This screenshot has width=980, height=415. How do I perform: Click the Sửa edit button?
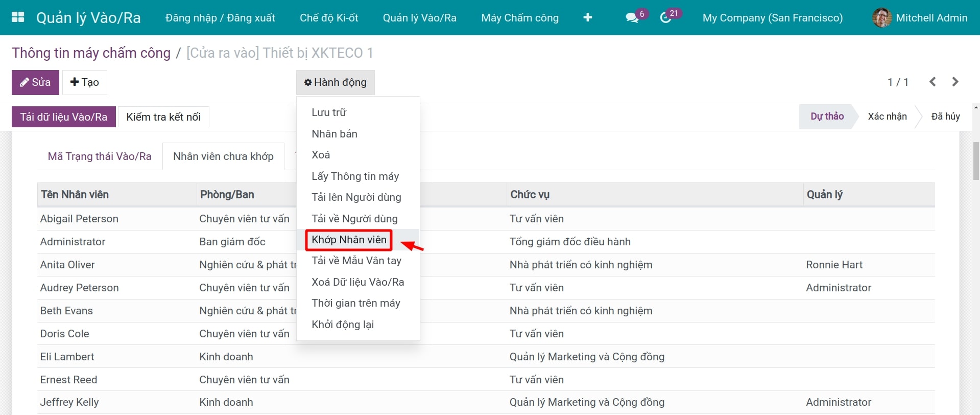pos(35,82)
